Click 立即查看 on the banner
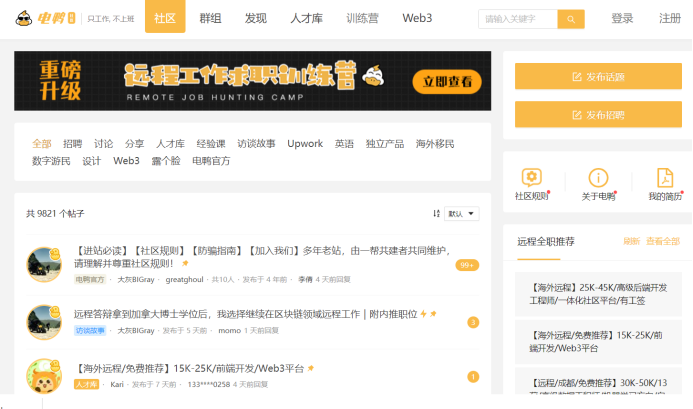Viewport: 693px width, 409px height. [x=447, y=82]
